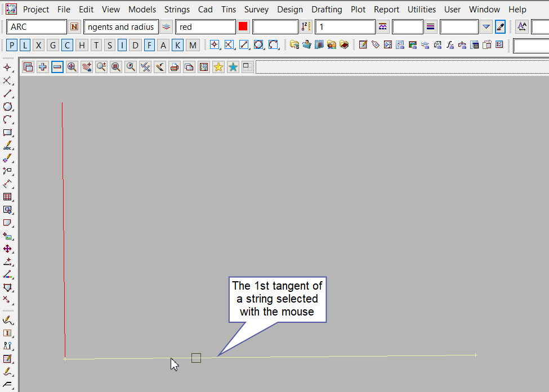Toggle the P snap button
The height and width of the screenshot is (392, 549).
pyautogui.click(x=12, y=46)
